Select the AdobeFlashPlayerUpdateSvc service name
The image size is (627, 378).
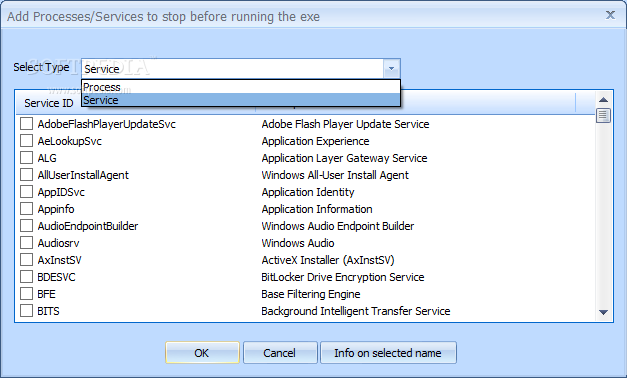(107, 124)
